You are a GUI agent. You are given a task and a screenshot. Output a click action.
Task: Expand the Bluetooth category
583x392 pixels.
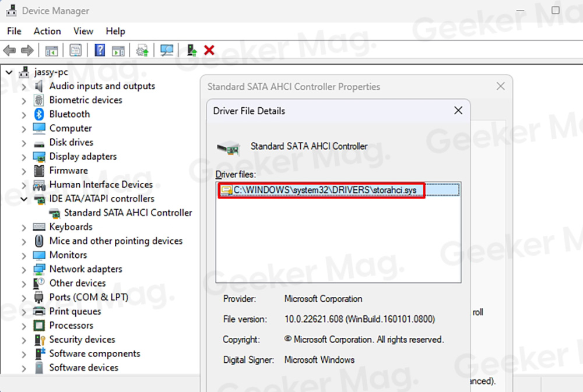coord(24,115)
